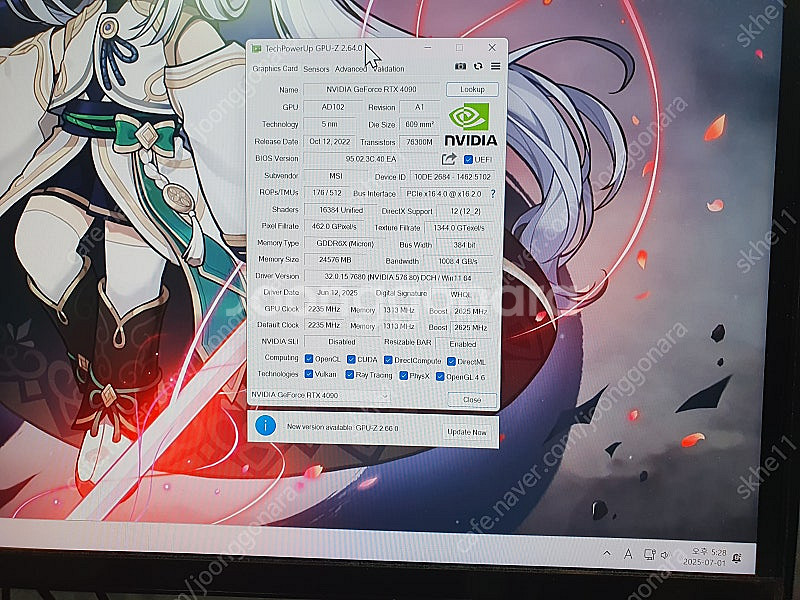
Task: Click the NVIDIA logo
Action: [x=469, y=124]
